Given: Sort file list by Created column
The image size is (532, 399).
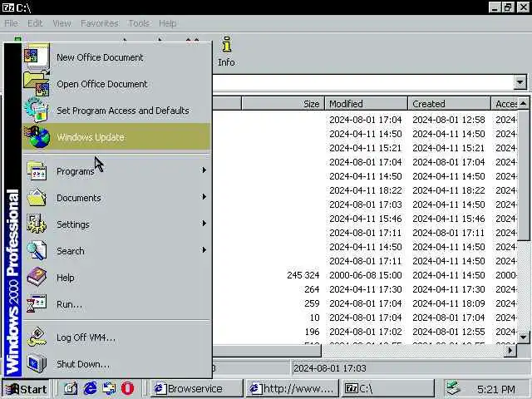Looking at the screenshot, I should [450, 103].
